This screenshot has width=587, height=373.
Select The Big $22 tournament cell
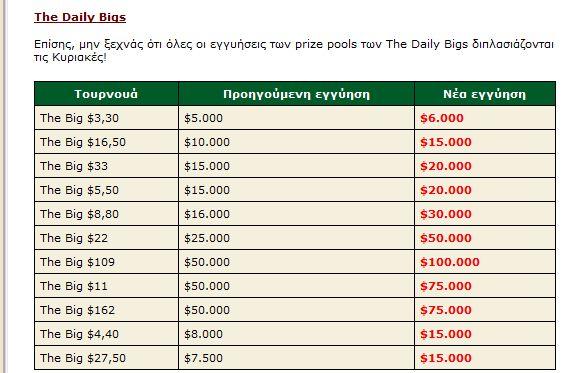tap(106, 238)
